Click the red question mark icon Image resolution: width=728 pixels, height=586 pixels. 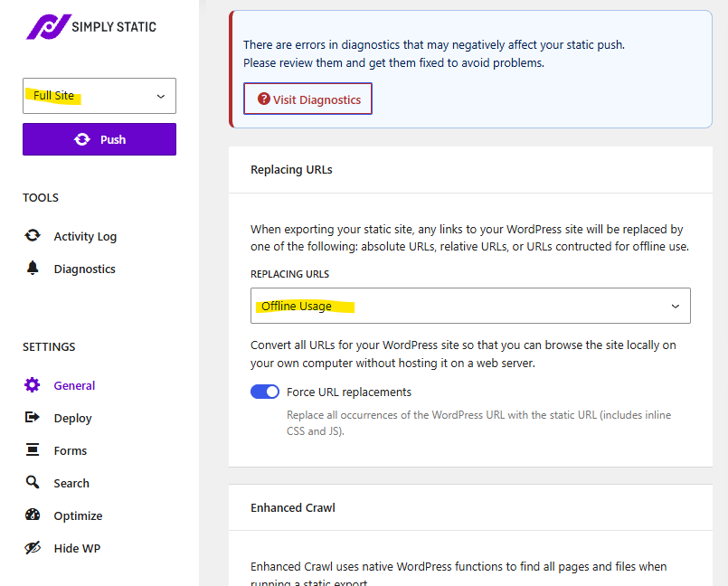tap(264, 99)
